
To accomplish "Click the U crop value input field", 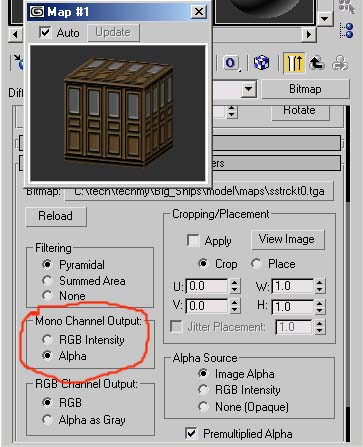I will tap(207, 286).
